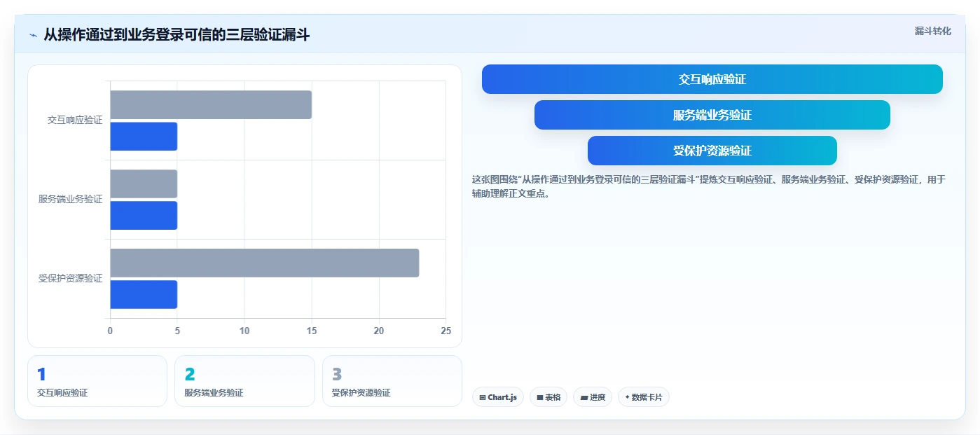Click the 受保护资源验证 y-axis label

[71, 279]
